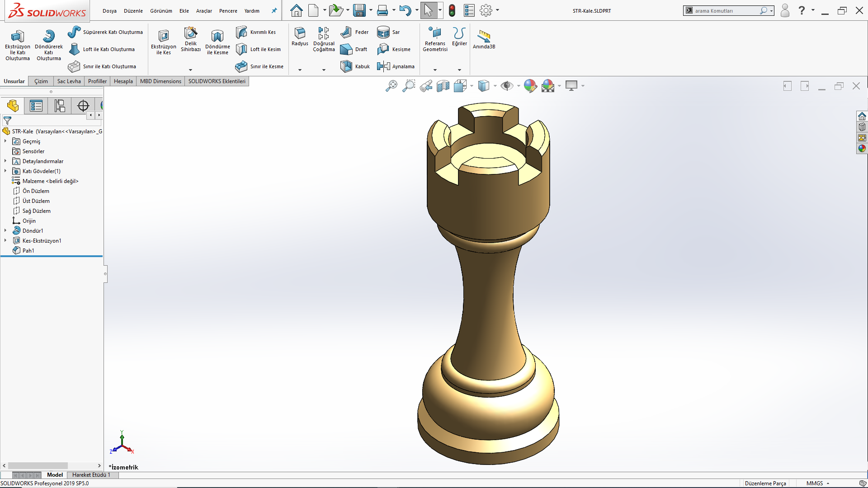Expand the Döndür1 feature node
868x488 pixels.
pyautogui.click(x=5, y=230)
